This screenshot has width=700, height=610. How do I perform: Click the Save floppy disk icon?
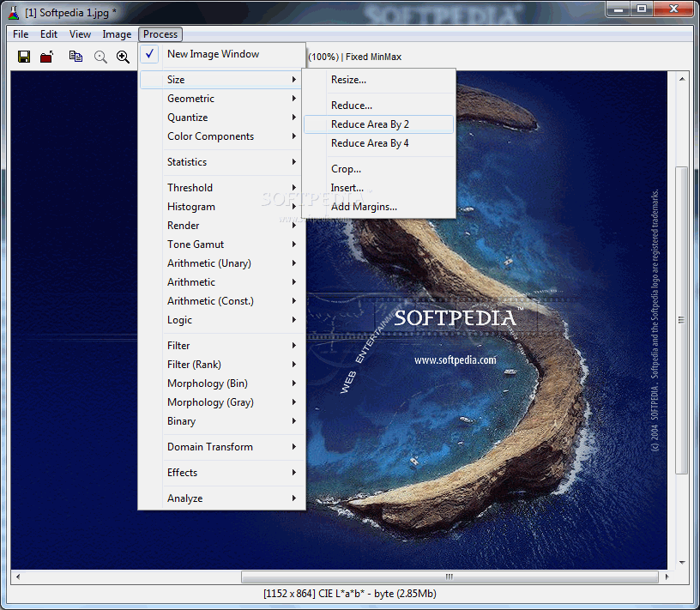coord(24,57)
